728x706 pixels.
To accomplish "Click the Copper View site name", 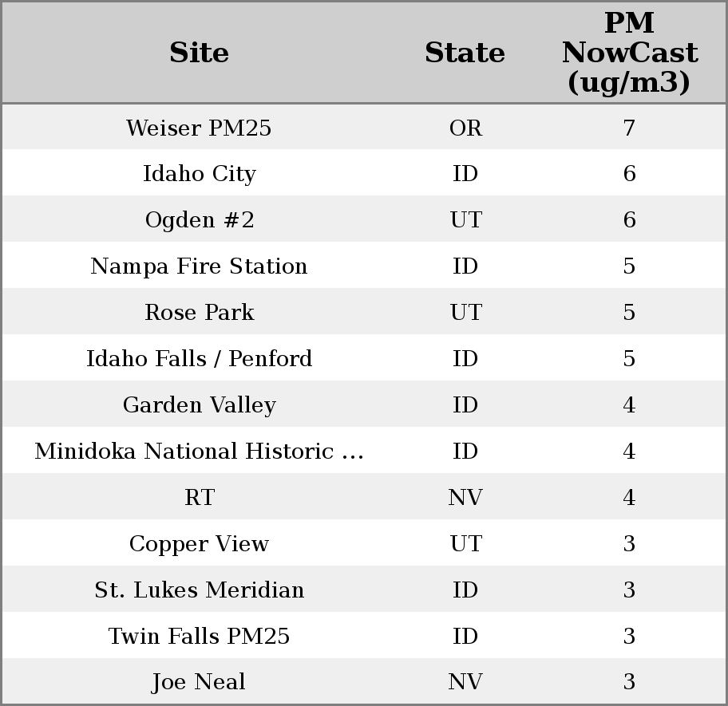I will (x=199, y=544).
